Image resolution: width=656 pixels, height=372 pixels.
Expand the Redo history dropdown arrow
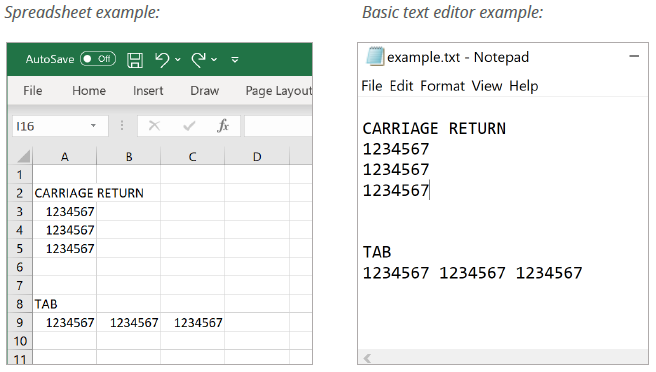point(214,60)
